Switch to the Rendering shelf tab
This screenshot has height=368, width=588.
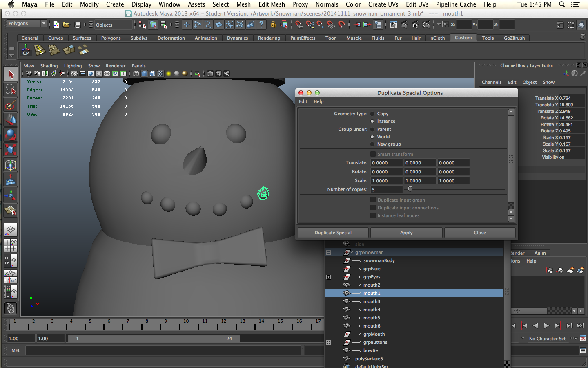pyautogui.click(x=269, y=38)
